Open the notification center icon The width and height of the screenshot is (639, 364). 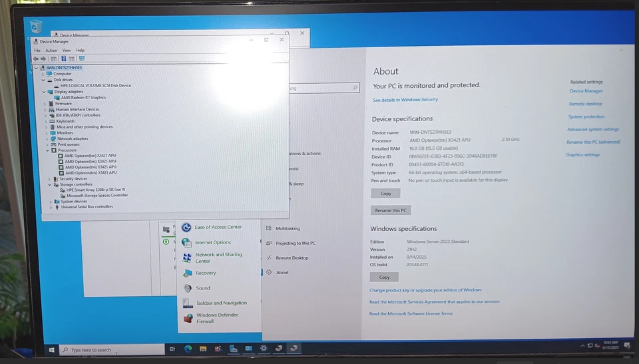point(627,345)
